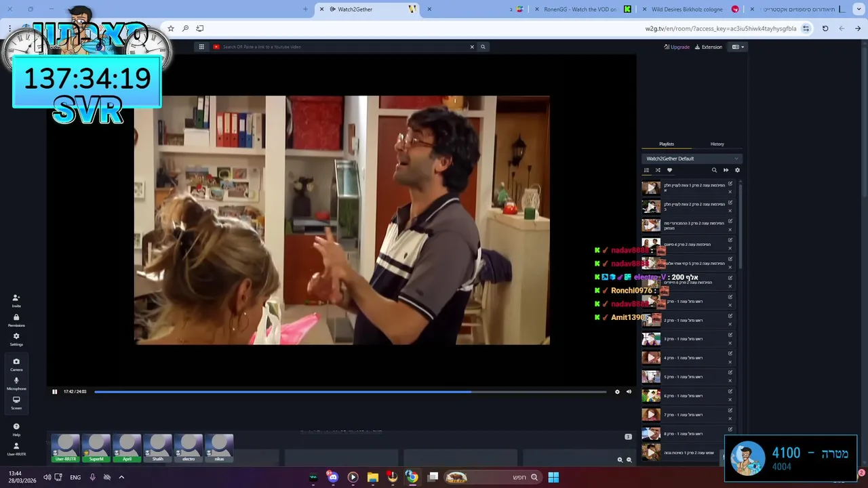Open room Permissions lock icon
The width and height of the screenshot is (868, 488).
click(x=16, y=320)
